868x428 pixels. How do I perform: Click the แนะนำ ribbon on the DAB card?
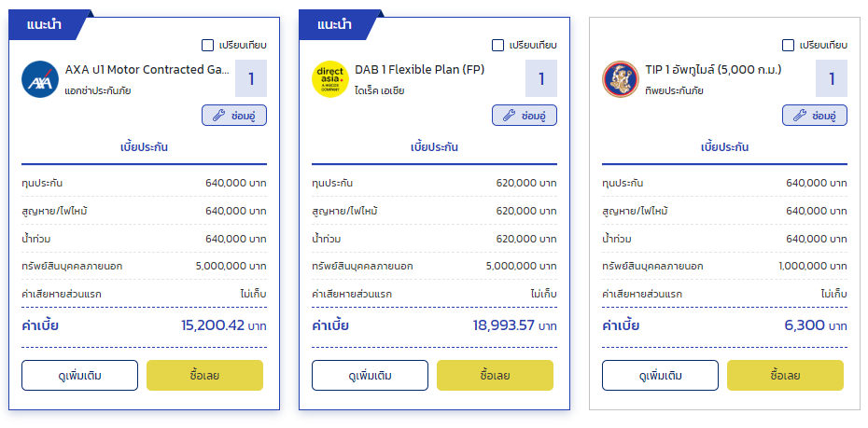pyautogui.click(x=334, y=24)
